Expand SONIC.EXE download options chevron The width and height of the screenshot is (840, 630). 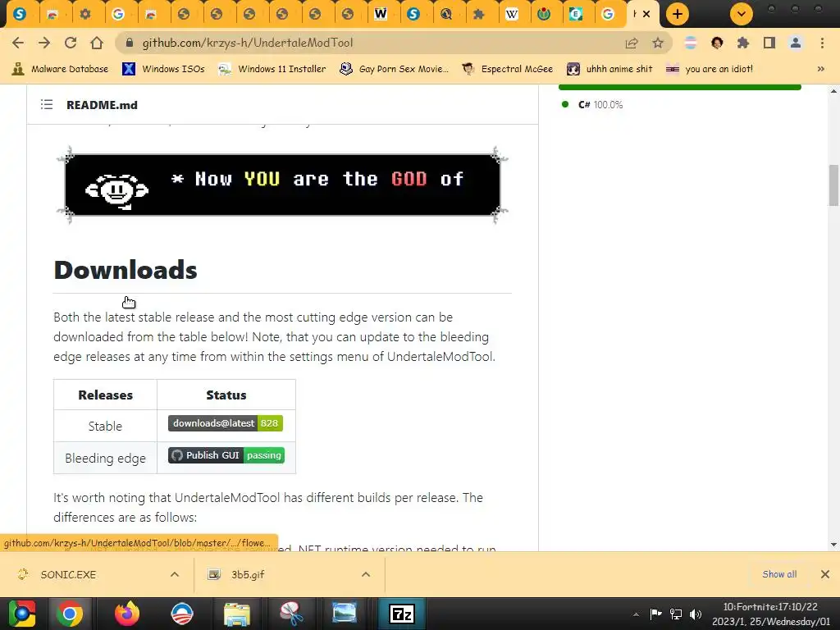(x=175, y=574)
